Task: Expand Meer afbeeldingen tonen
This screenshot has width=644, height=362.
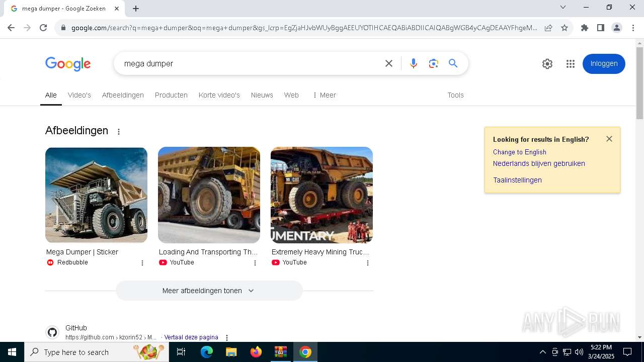Action: pyautogui.click(x=209, y=291)
